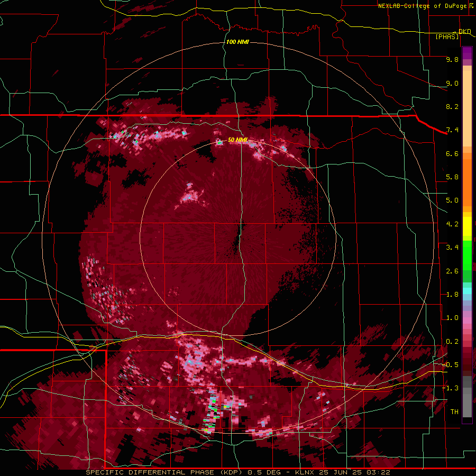Click the 4.2 scale value
The image size is (476, 476).
click(452, 224)
